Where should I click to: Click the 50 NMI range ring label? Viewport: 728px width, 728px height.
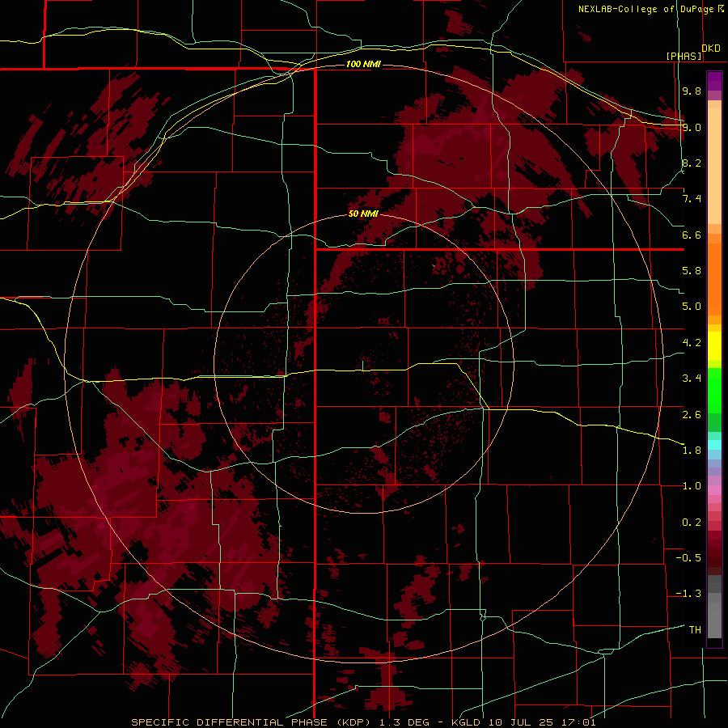[363, 214]
